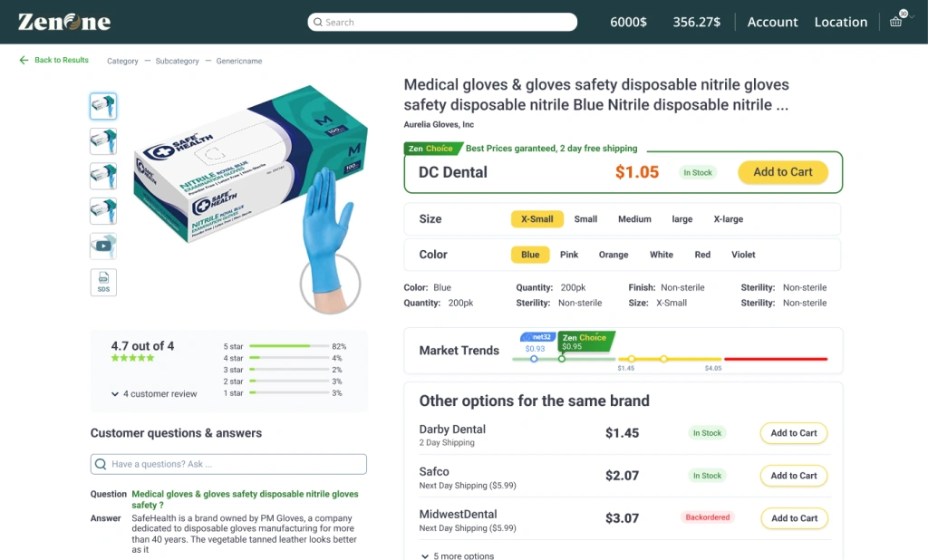This screenshot has width=928, height=560.
Task: Choose the Medium size option
Action: click(x=634, y=219)
